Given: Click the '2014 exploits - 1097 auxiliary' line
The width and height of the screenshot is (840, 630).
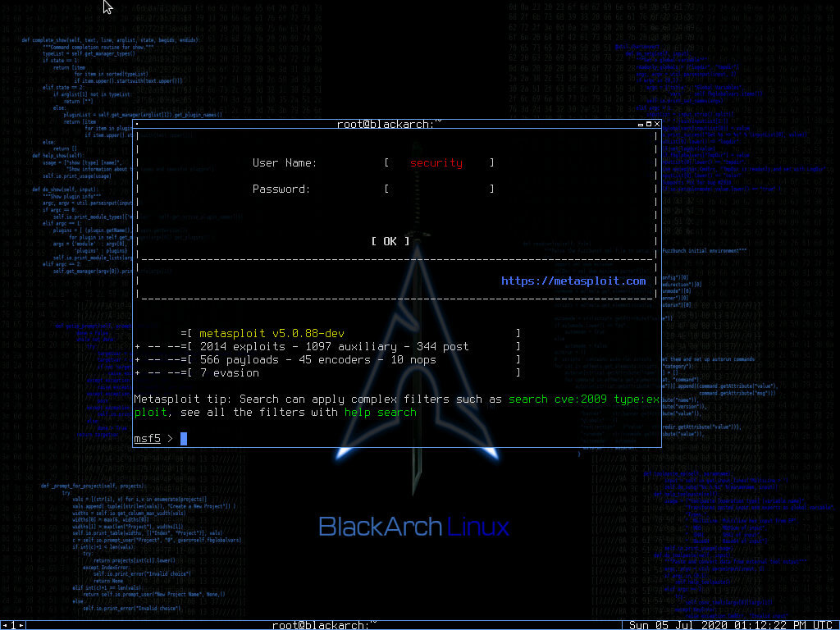Looking at the screenshot, I should coord(335,347).
